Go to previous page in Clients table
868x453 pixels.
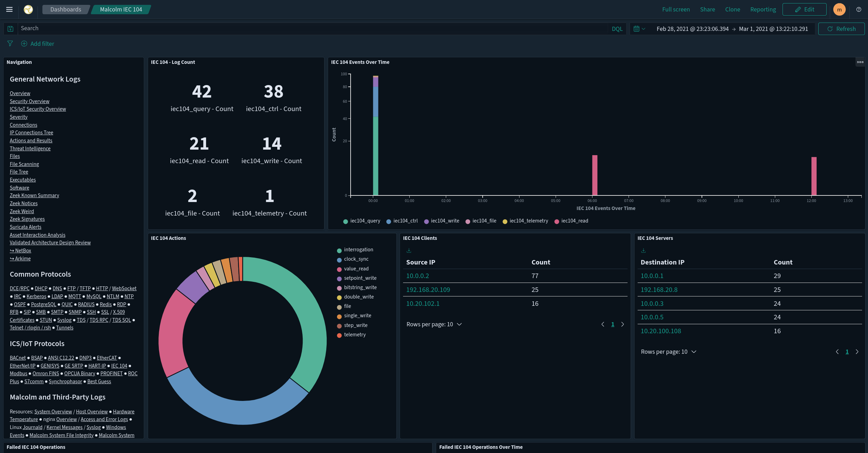pyautogui.click(x=603, y=324)
